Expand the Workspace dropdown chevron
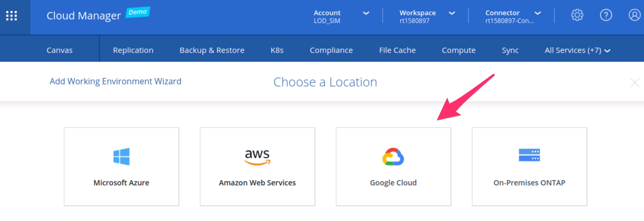This screenshot has width=644, height=221. point(452,13)
